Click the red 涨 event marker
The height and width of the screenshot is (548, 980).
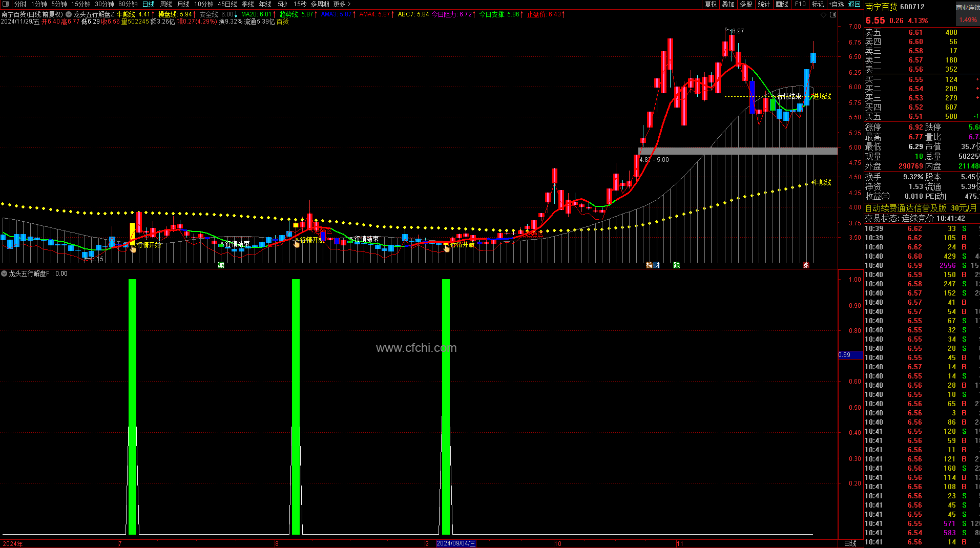coord(806,265)
